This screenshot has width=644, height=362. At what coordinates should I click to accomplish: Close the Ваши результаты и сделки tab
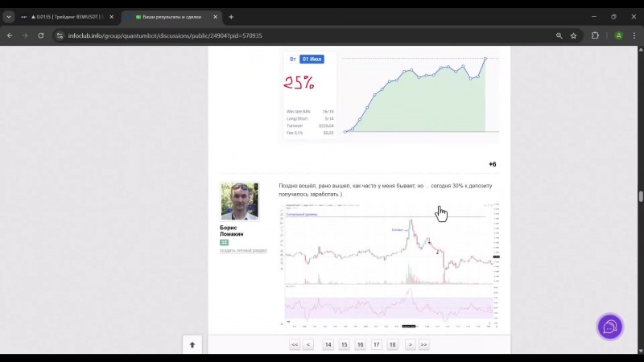(215, 17)
